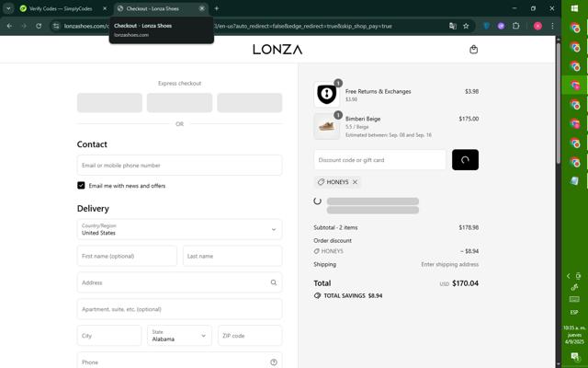The image size is (588, 368).
Task: Switch to Verify Codes SimplyCodes tab
Action: point(61,8)
